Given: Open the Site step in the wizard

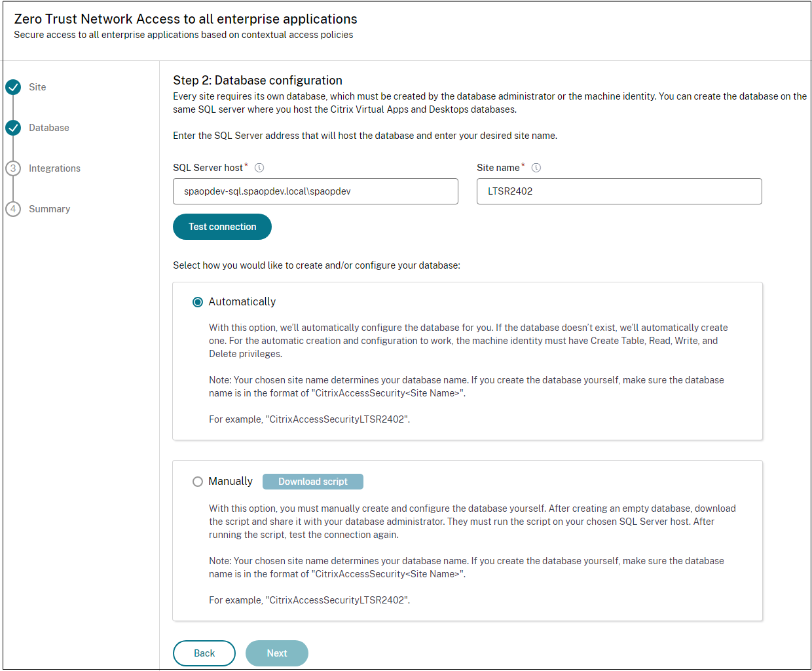Looking at the screenshot, I should click(37, 87).
